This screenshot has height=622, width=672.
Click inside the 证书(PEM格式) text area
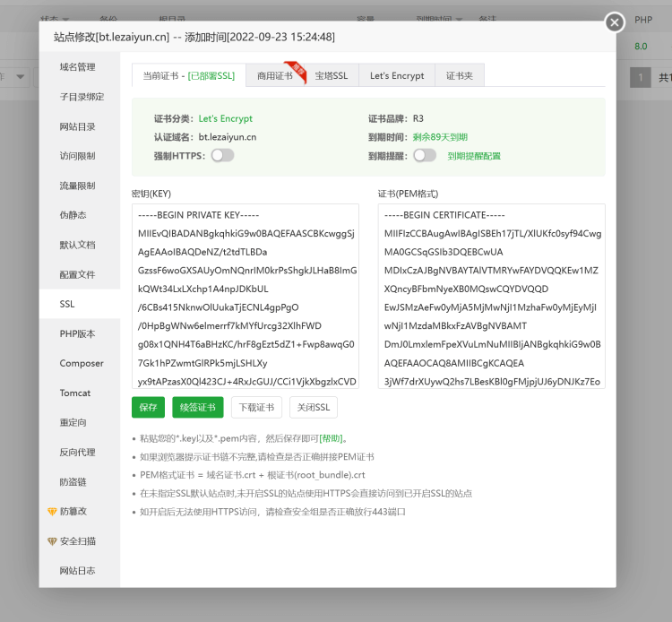point(492,296)
